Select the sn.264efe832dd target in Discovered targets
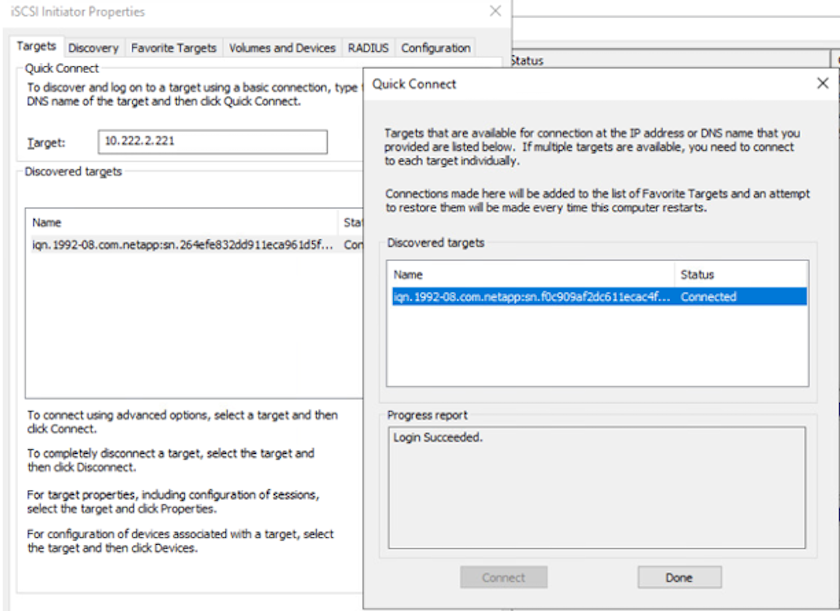Image resolution: width=840 pixels, height=611 pixels. [x=182, y=244]
